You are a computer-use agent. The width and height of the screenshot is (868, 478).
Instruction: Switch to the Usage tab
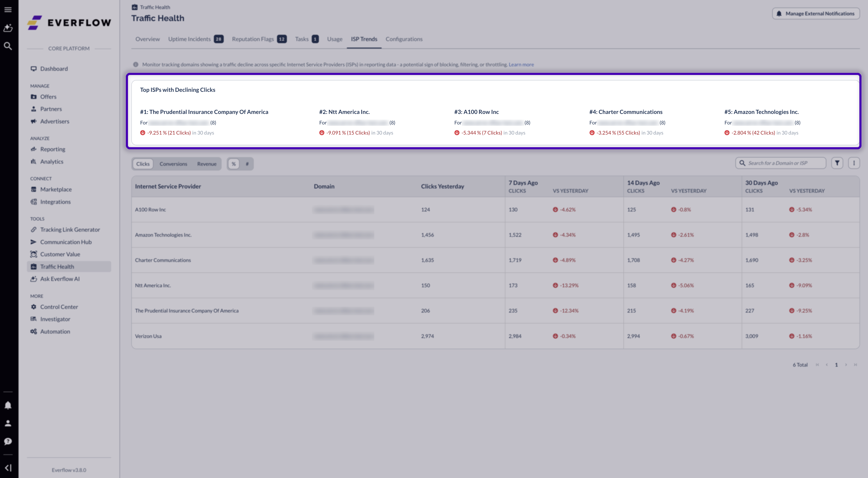pos(335,39)
